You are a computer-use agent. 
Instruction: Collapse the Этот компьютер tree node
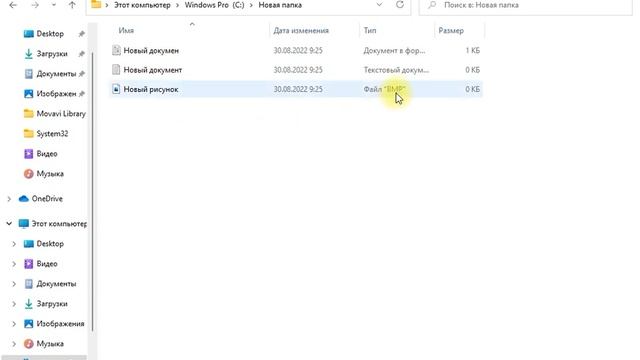click(x=9, y=224)
